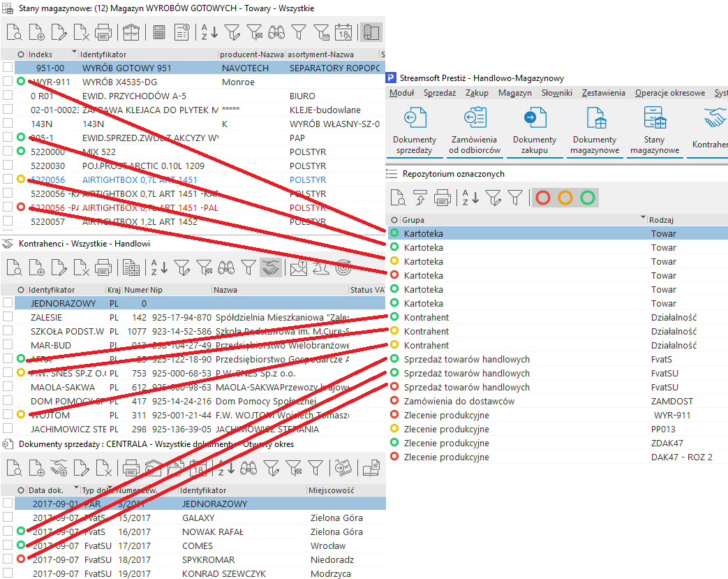Toggle green circle marker filter in Repozytorium
Image resolution: width=728 pixels, height=579 pixels.
(587, 198)
